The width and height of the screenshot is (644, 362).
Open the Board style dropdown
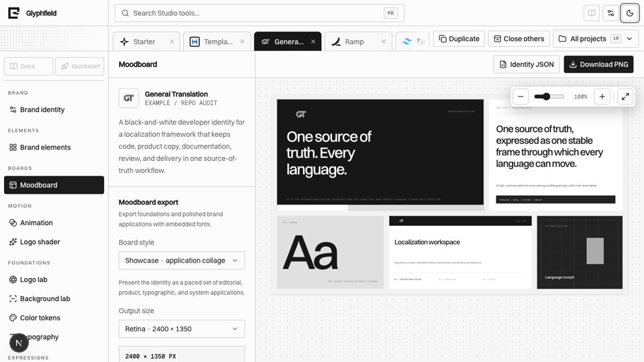182,261
